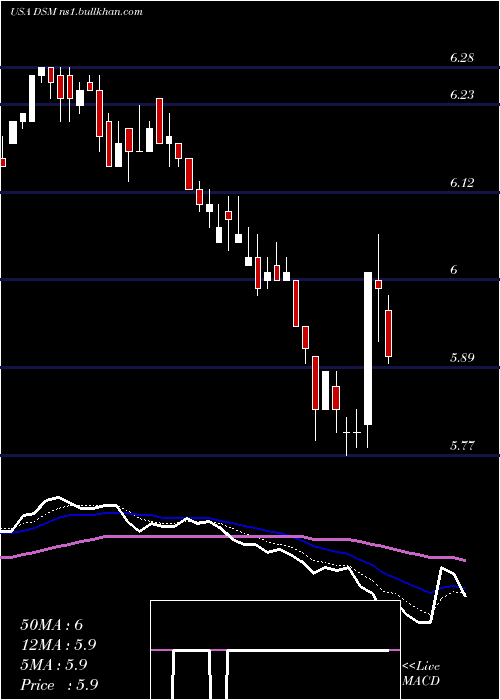
Task: Click the '<<Live MACD' label
Action: [421, 674]
